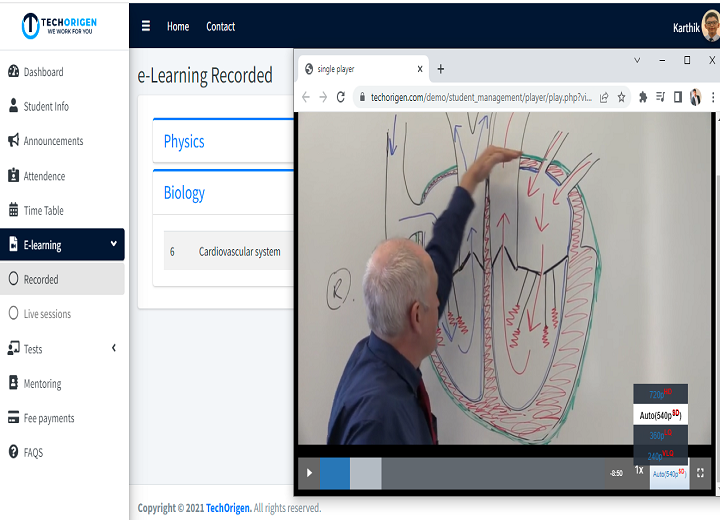This screenshot has height=520, width=720.
Task: Select 720p HD video quality
Action: pyautogui.click(x=660, y=394)
